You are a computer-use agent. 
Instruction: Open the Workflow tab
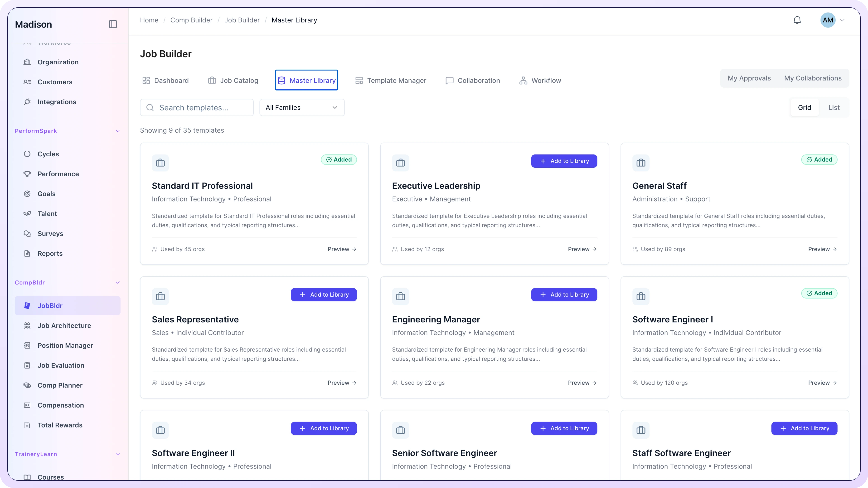pyautogui.click(x=540, y=80)
